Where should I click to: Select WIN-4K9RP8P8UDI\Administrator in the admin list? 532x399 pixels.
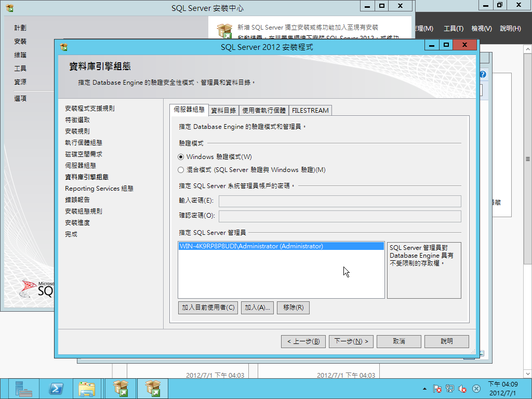point(281,246)
